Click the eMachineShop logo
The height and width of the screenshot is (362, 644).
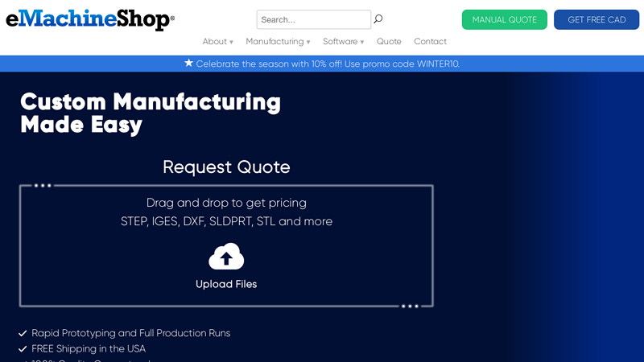tap(90, 19)
